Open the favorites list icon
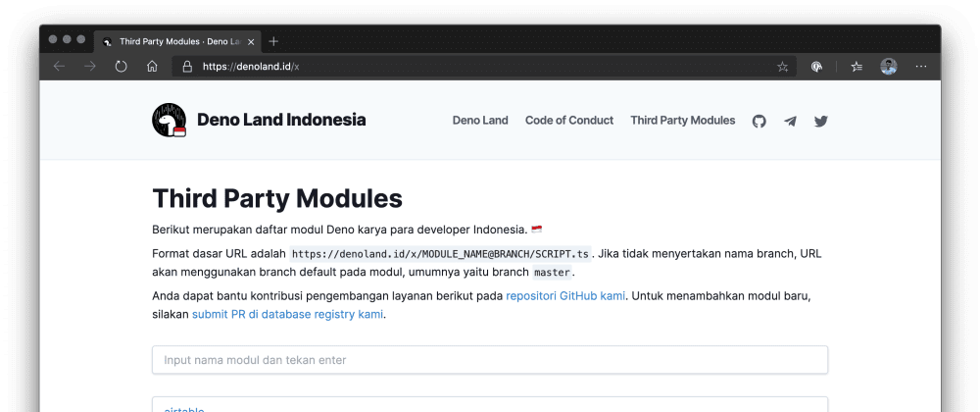This screenshot has width=980, height=412. click(857, 67)
